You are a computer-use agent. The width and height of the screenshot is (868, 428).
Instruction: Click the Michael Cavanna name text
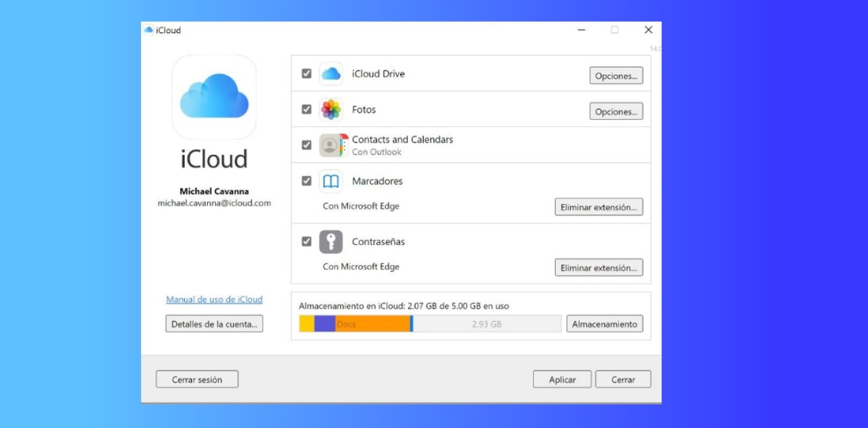[214, 191]
